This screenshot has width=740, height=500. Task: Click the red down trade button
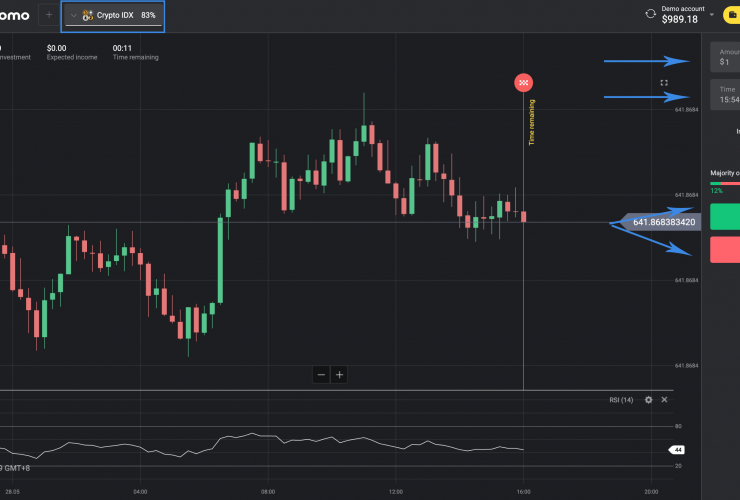(x=725, y=250)
